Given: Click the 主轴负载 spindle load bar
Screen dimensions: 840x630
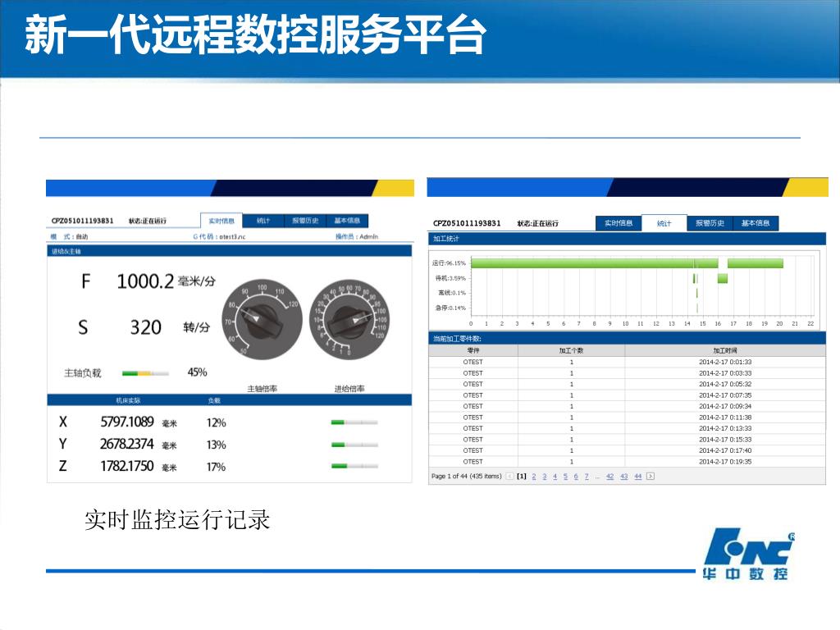Looking at the screenshot, I should pos(145,373).
